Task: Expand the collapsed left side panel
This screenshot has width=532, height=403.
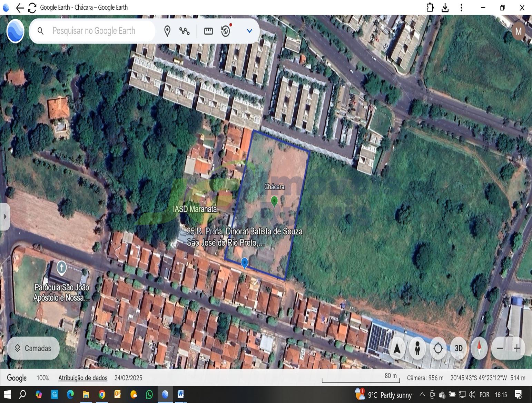Action: 5,216
